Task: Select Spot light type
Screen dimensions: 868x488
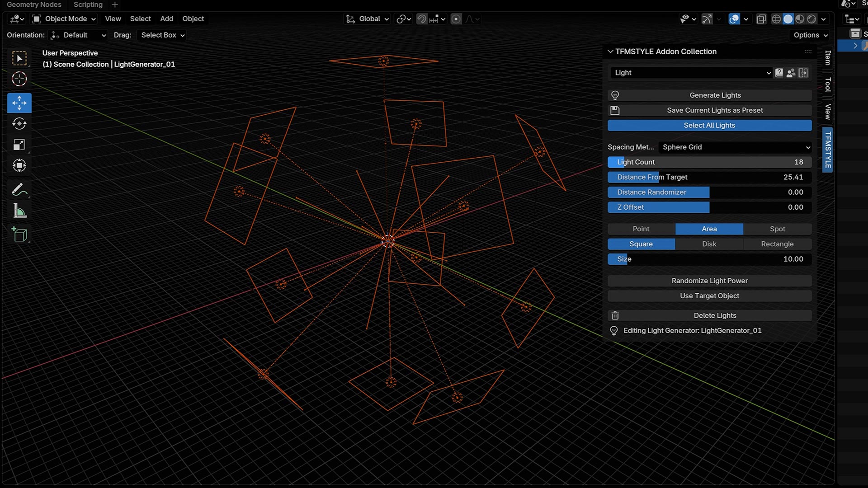Action: point(777,229)
